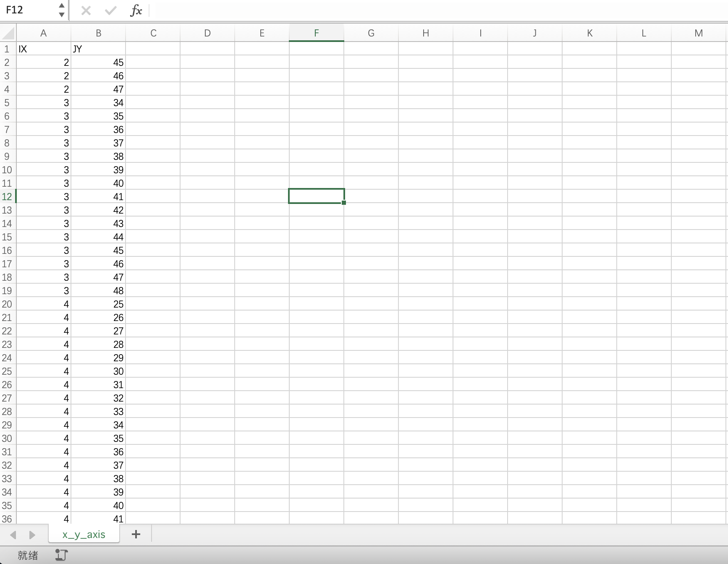Image resolution: width=728 pixels, height=564 pixels.
Task: Select column F header
Action: (x=317, y=33)
